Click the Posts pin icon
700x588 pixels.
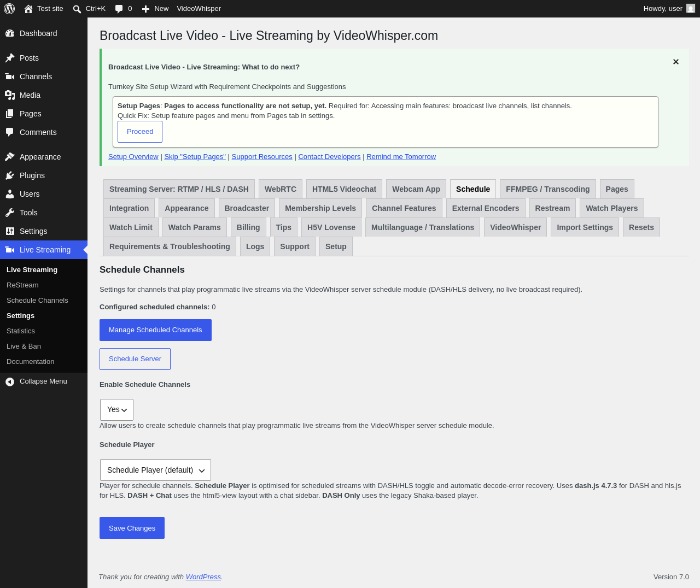pyautogui.click(x=10, y=58)
